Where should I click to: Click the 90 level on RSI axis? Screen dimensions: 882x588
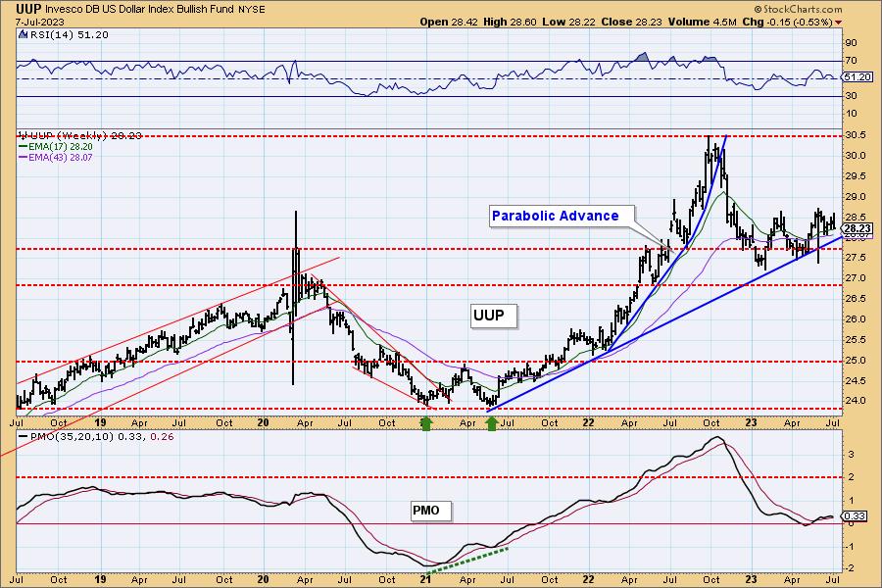tap(851, 43)
